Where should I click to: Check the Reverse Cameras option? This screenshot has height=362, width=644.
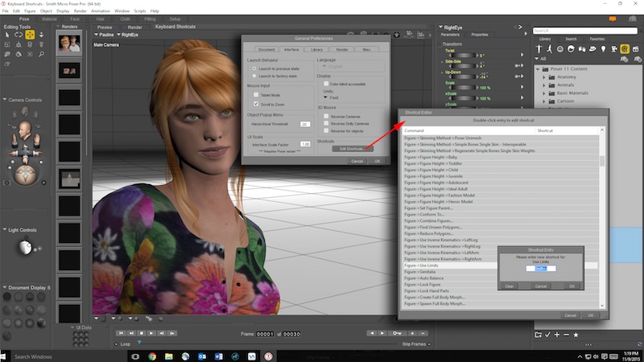[x=326, y=117]
